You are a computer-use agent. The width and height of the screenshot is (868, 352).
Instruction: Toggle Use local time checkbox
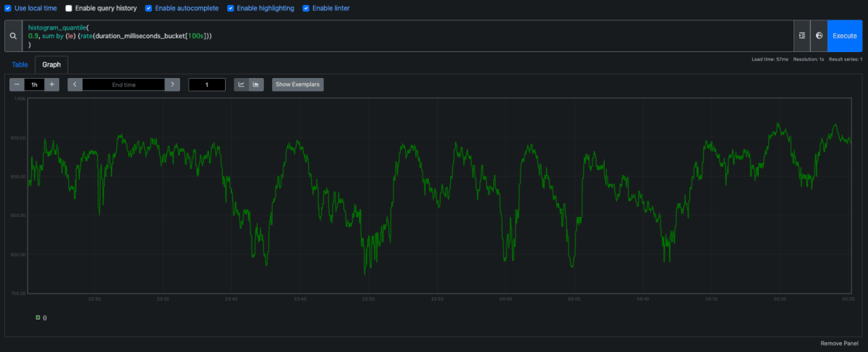tap(9, 9)
